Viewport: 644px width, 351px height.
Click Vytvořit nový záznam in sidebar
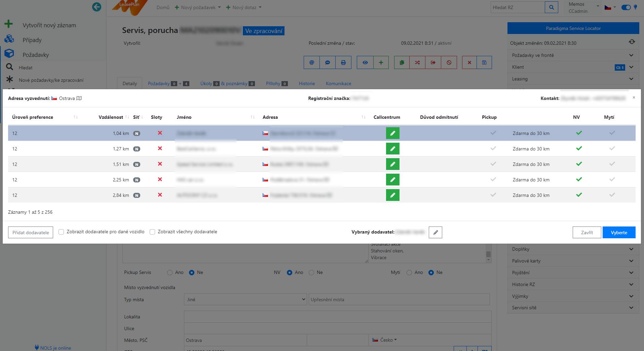coord(49,25)
